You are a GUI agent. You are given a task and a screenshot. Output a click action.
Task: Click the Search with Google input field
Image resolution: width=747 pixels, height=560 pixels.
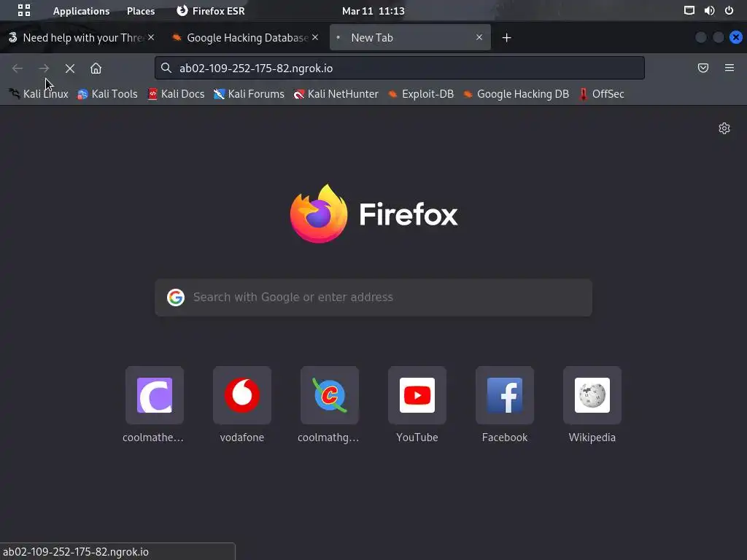click(373, 297)
